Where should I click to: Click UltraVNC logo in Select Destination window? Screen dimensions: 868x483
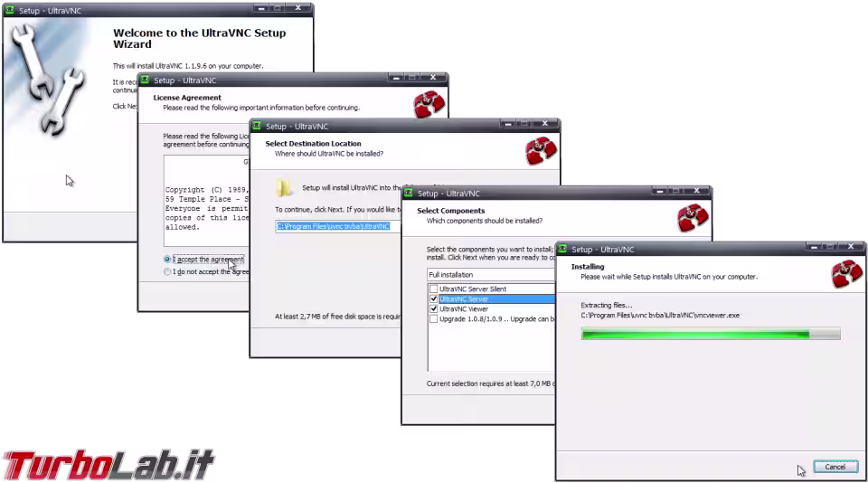541,150
